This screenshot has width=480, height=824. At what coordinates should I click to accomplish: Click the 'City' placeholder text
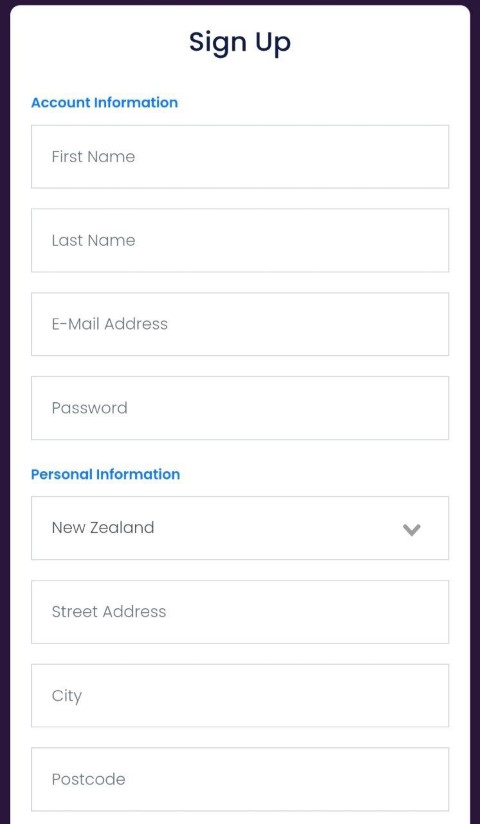tap(67, 696)
